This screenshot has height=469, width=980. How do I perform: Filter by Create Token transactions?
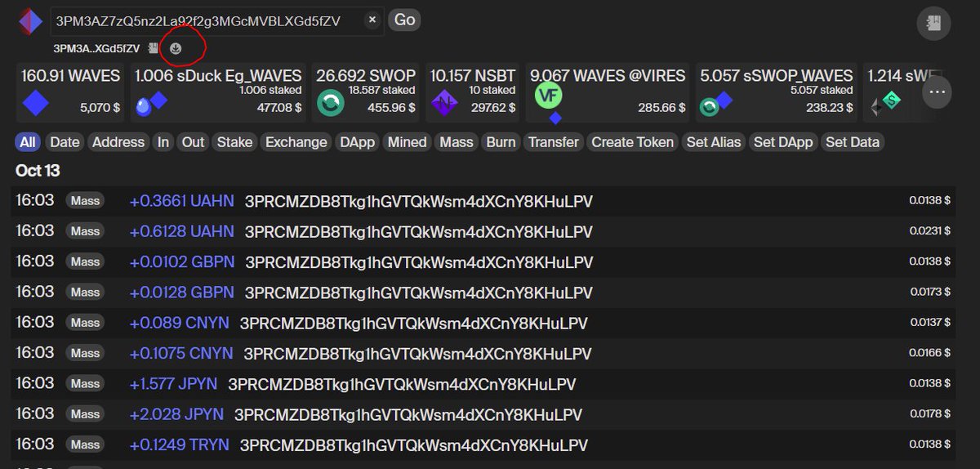click(633, 142)
